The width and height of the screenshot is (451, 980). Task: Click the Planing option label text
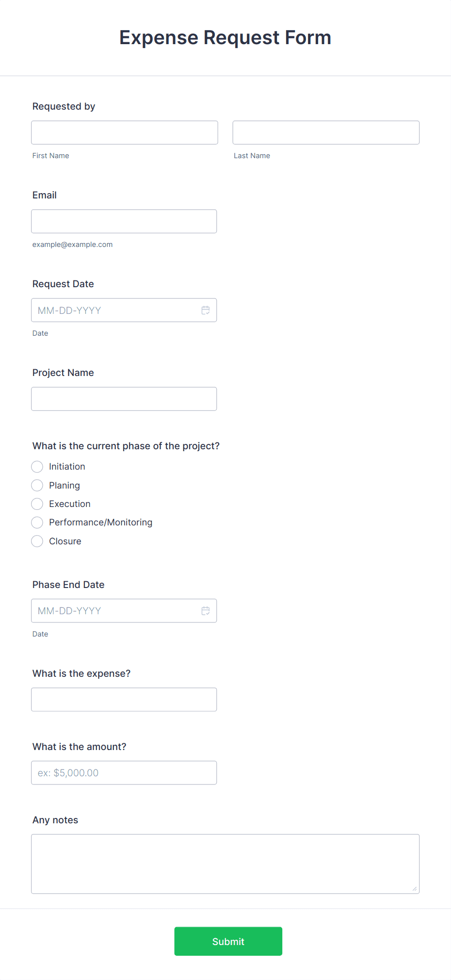coord(64,486)
